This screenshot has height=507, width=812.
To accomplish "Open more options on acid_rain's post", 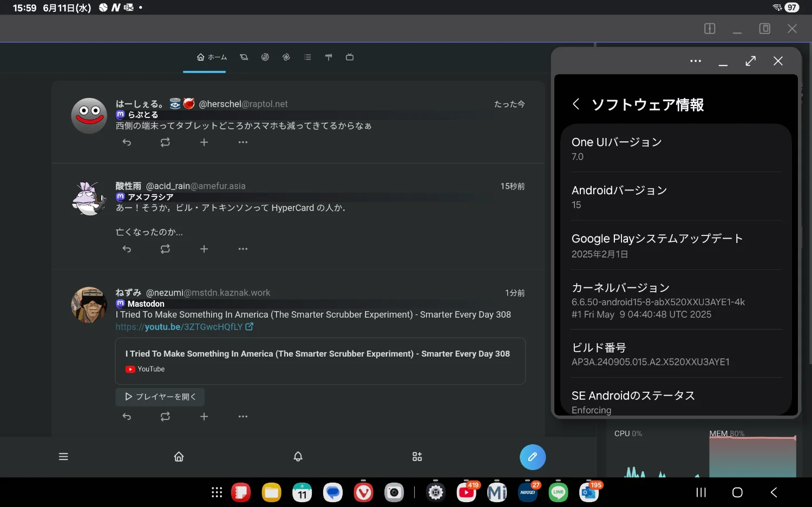I will [243, 249].
